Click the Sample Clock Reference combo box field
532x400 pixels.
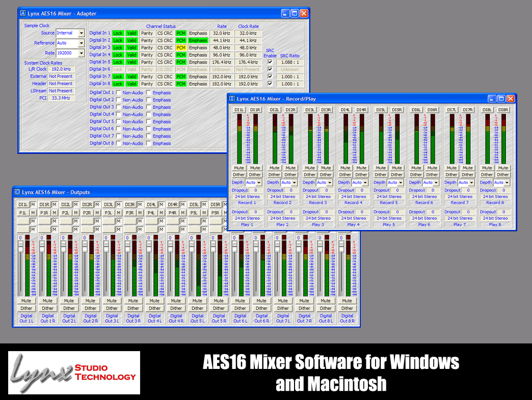tap(67, 43)
